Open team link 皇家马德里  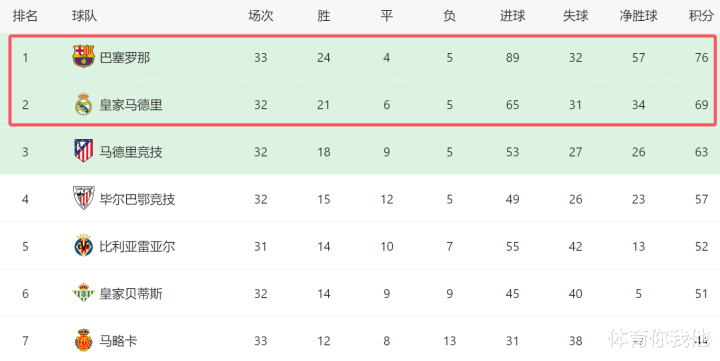(131, 105)
